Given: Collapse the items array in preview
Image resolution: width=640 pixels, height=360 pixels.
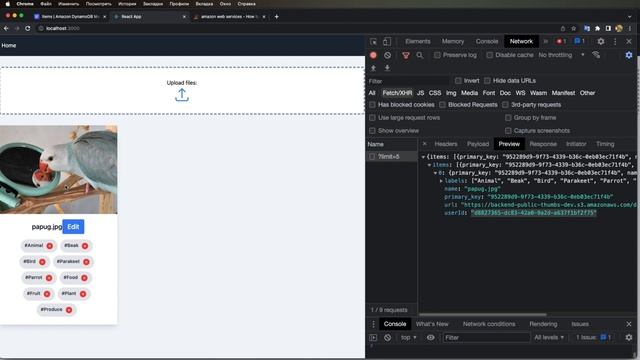Looking at the screenshot, I should coord(429,165).
